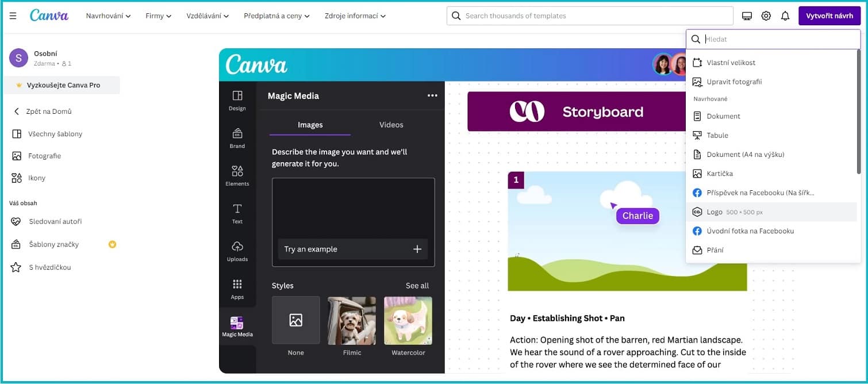Image resolution: width=868 pixels, height=384 pixels.
Task: Select the Uploads icon
Action: point(237,250)
